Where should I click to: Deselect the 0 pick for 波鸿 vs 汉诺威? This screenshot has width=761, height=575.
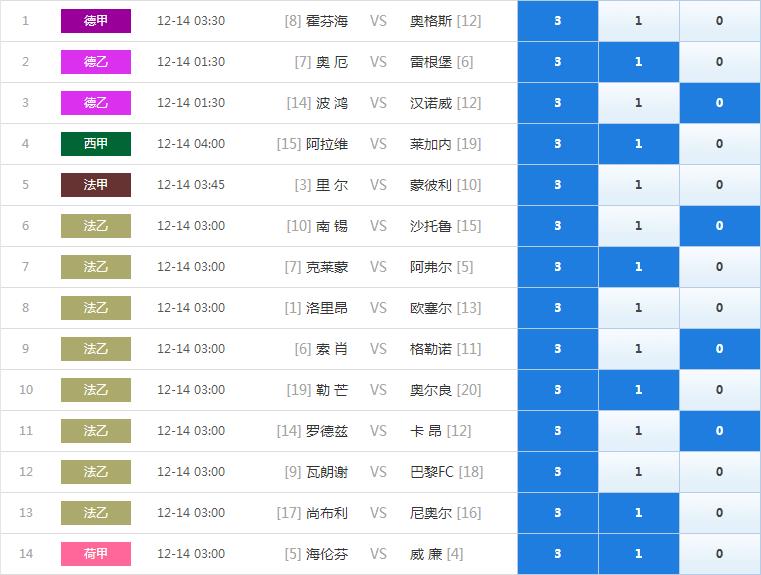tap(720, 103)
